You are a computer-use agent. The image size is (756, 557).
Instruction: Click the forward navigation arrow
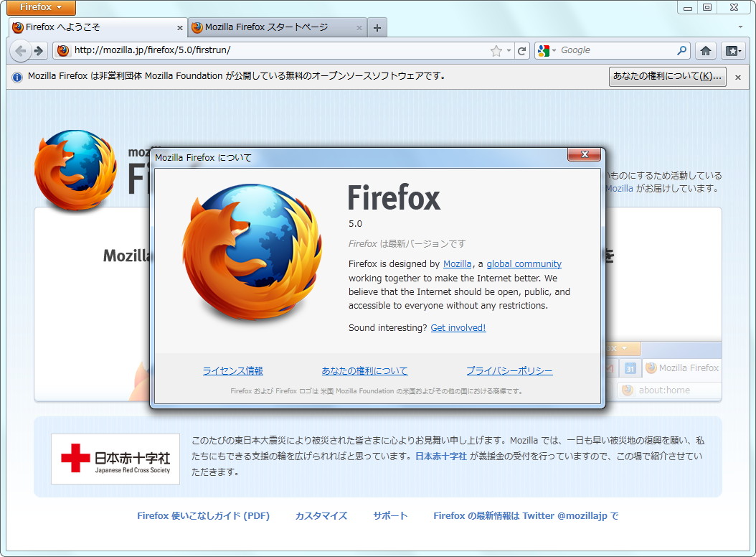click(37, 50)
